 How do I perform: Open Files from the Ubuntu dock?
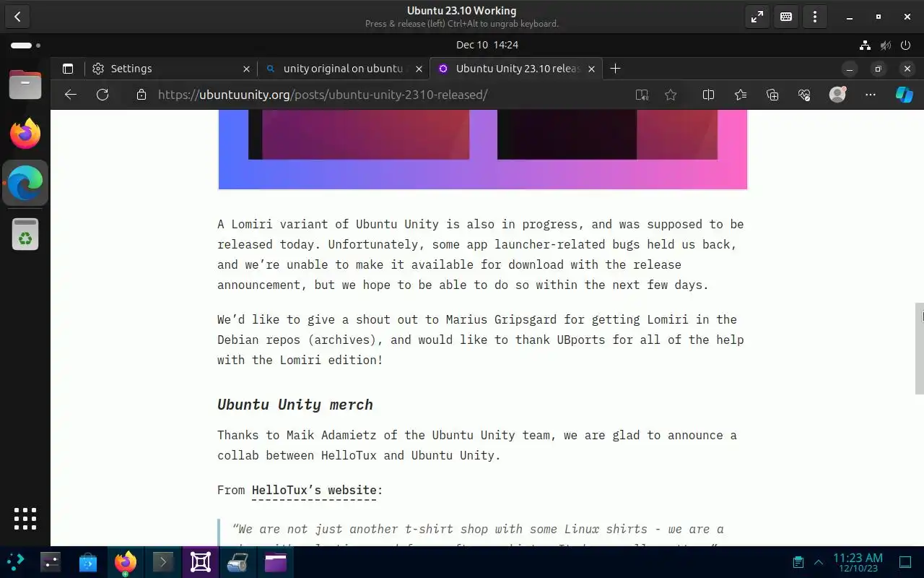(x=25, y=85)
